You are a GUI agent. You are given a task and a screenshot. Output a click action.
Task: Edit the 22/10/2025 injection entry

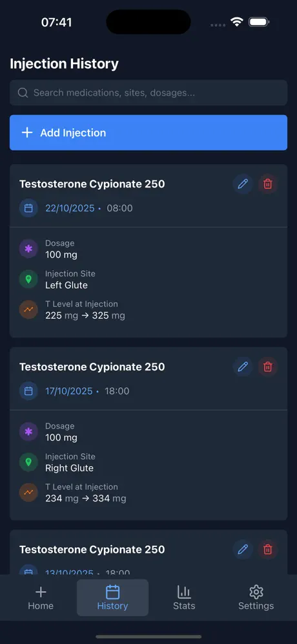pos(243,184)
